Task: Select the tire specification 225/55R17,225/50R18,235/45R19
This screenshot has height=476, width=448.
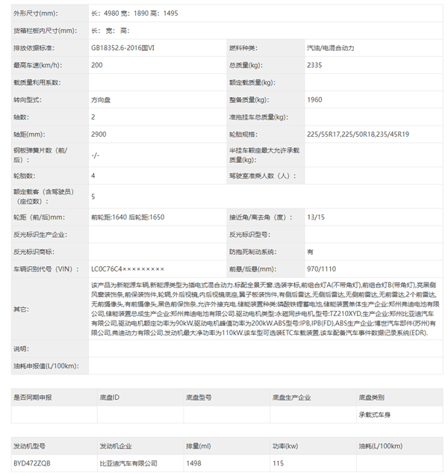Action: point(358,134)
